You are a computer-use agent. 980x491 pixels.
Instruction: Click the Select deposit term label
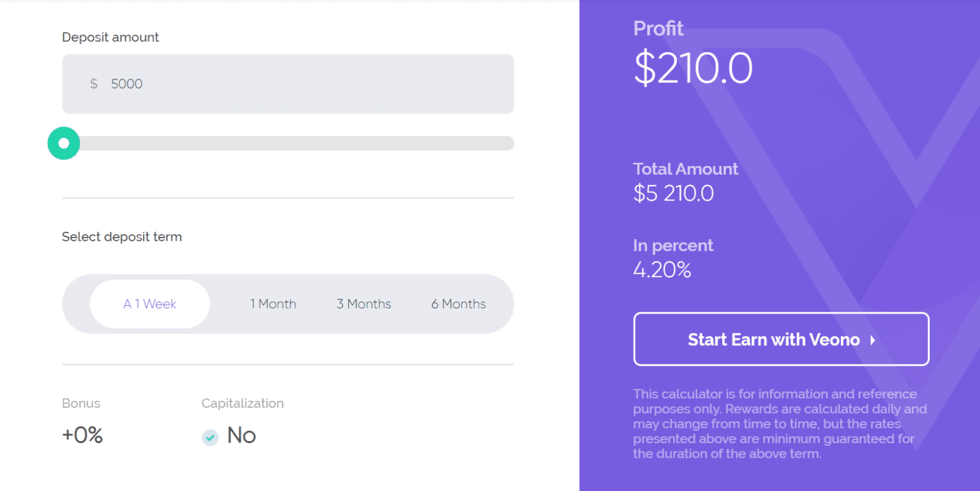(x=122, y=236)
